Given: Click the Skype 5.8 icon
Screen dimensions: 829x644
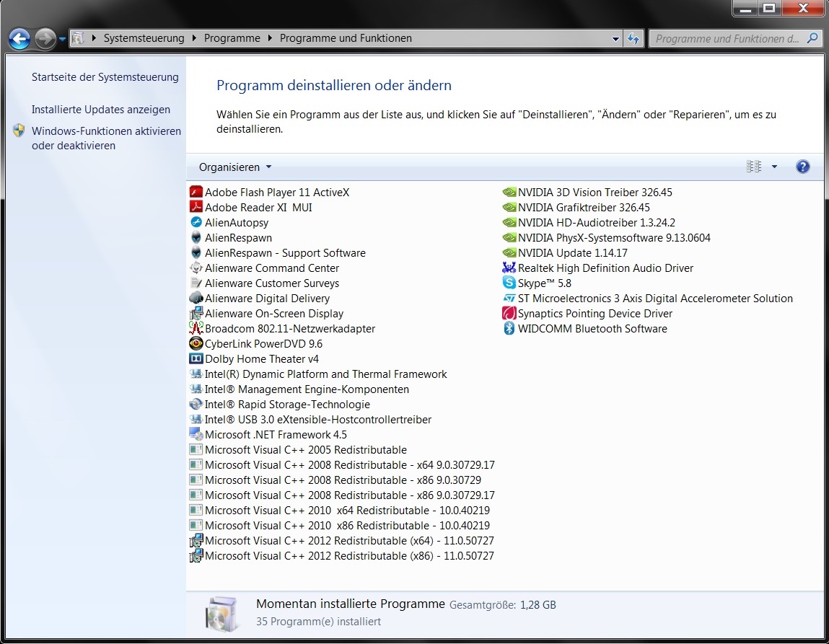Looking at the screenshot, I should [x=509, y=283].
